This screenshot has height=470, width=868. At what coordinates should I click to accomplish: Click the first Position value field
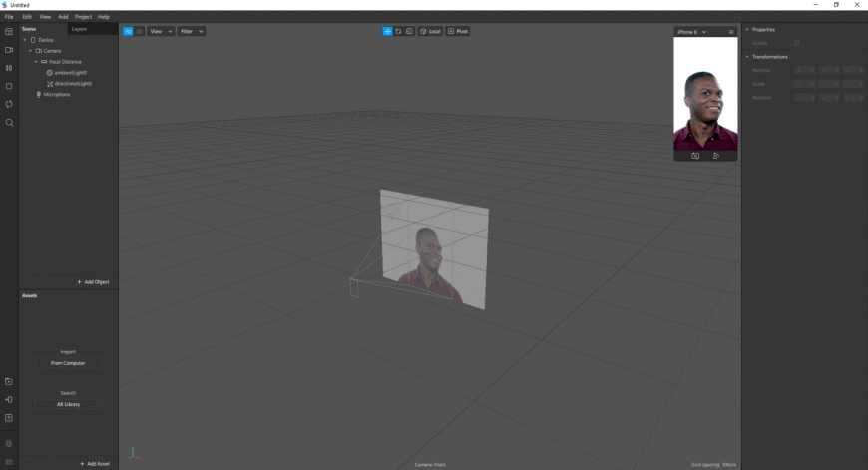(x=804, y=70)
